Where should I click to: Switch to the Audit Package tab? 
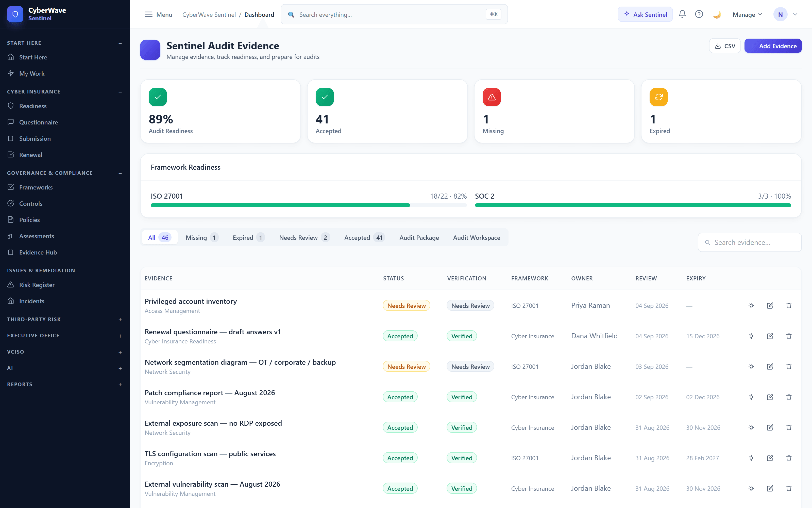[419, 237]
